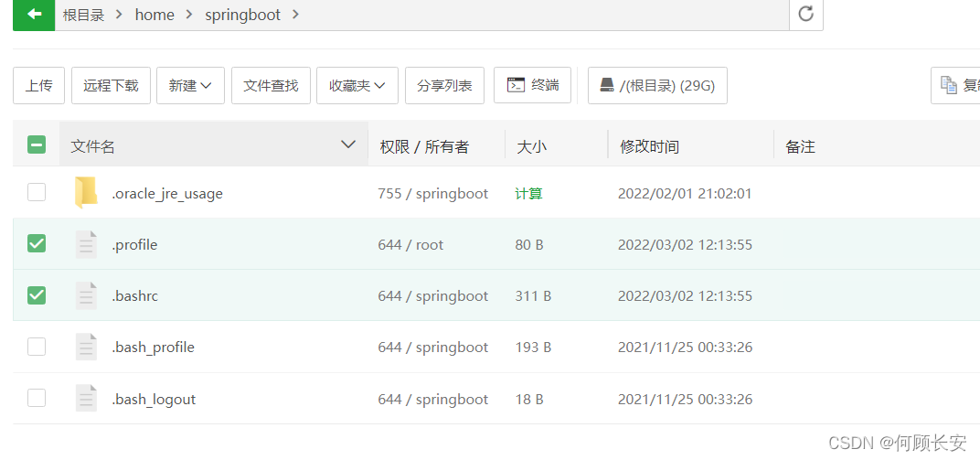Expand the 新建 dropdown

click(191, 86)
